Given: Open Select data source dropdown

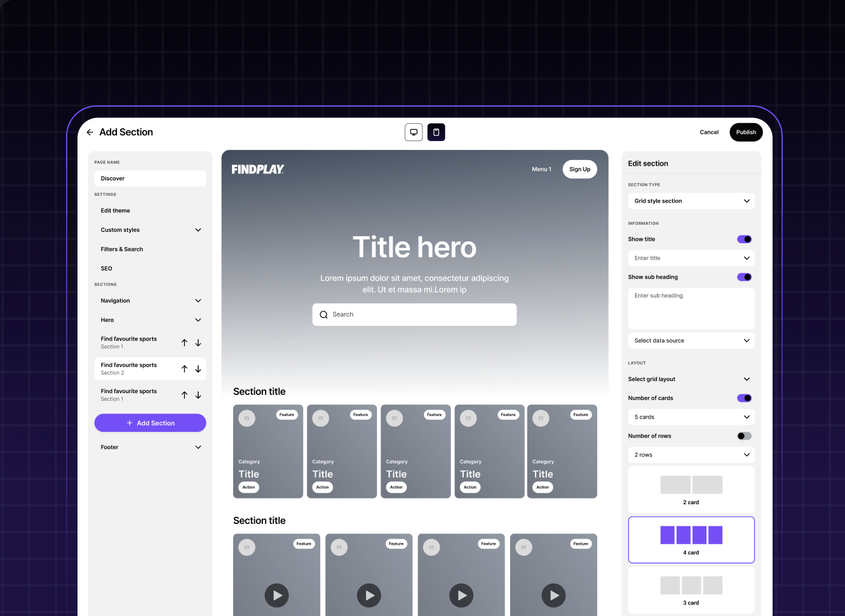Looking at the screenshot, I should [x=691, y=341].
